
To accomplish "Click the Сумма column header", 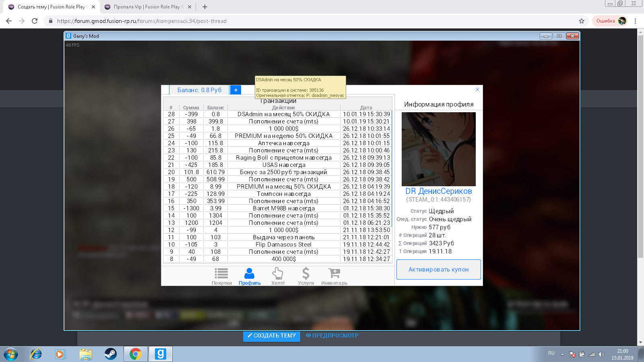I will click(191, 107).
